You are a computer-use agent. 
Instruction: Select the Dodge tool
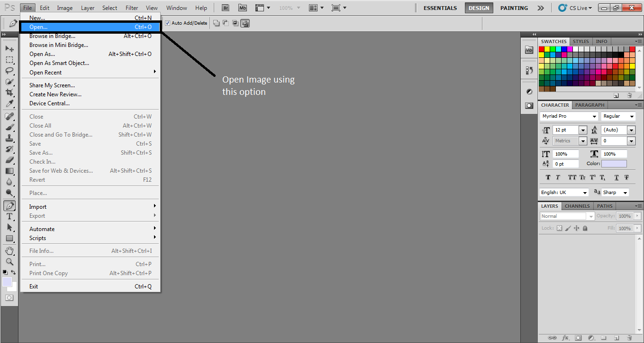pyautogui.click(x=9, y=193)
